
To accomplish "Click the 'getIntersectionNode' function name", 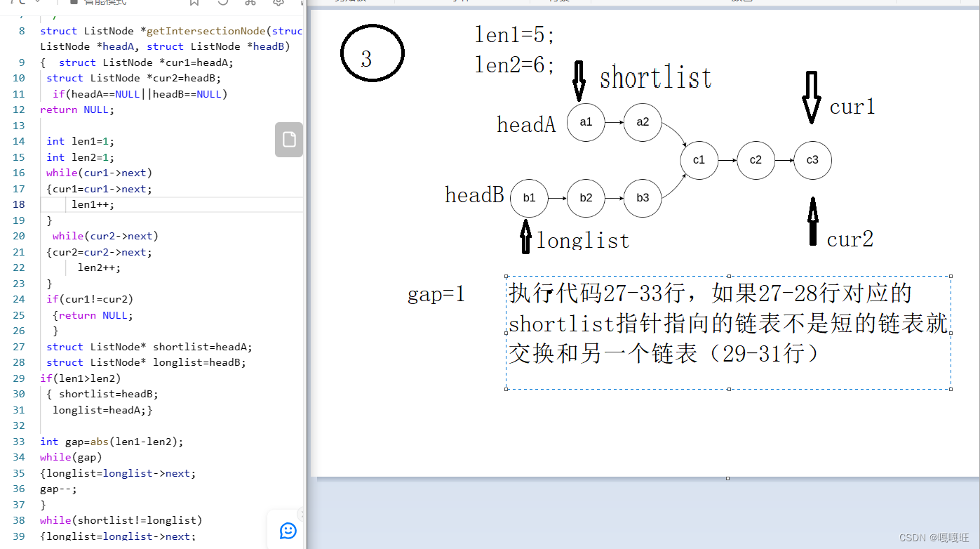I will [x=206, y=31].
